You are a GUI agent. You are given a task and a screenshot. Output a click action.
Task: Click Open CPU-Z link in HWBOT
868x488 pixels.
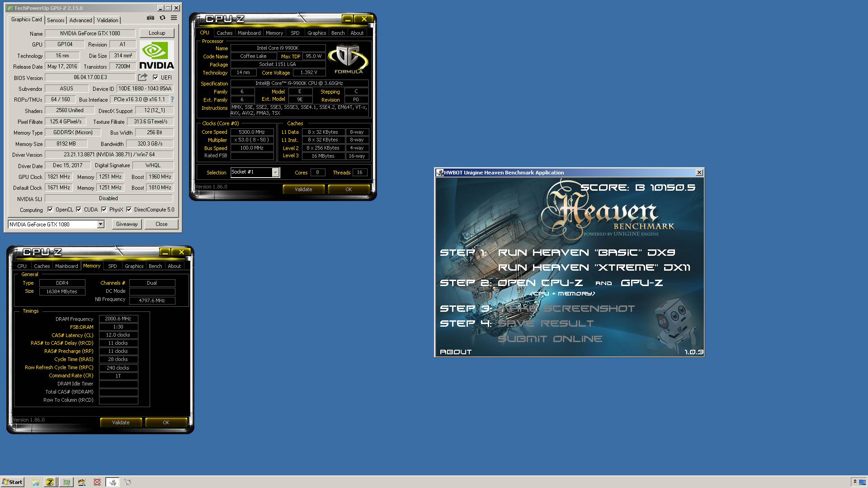pos(540,283)
